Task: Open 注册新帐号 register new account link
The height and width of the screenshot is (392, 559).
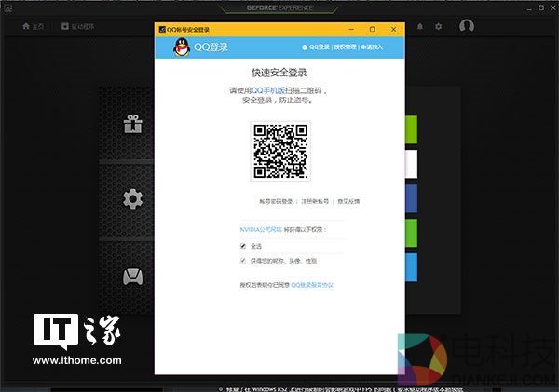Action: click(315, 201)
